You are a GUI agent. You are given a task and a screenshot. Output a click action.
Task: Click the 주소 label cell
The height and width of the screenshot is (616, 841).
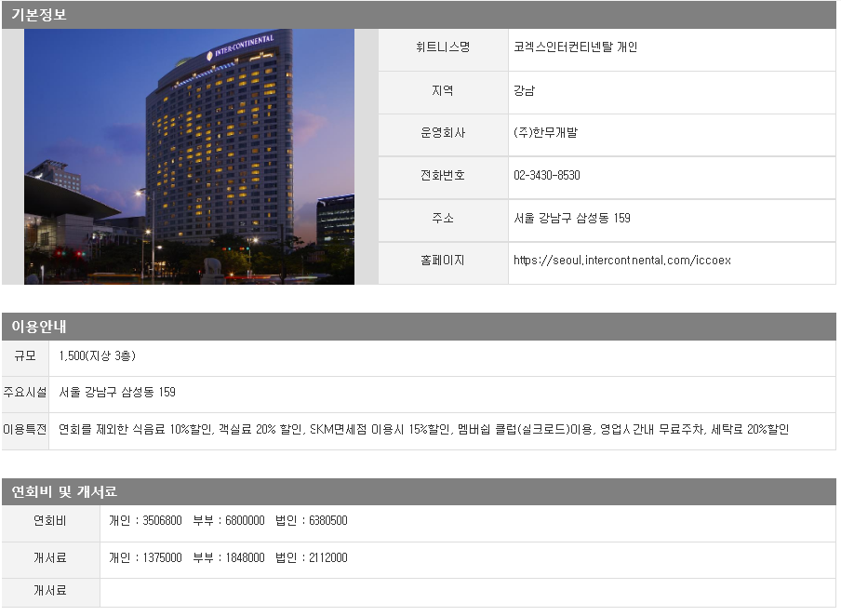point(443,220)
